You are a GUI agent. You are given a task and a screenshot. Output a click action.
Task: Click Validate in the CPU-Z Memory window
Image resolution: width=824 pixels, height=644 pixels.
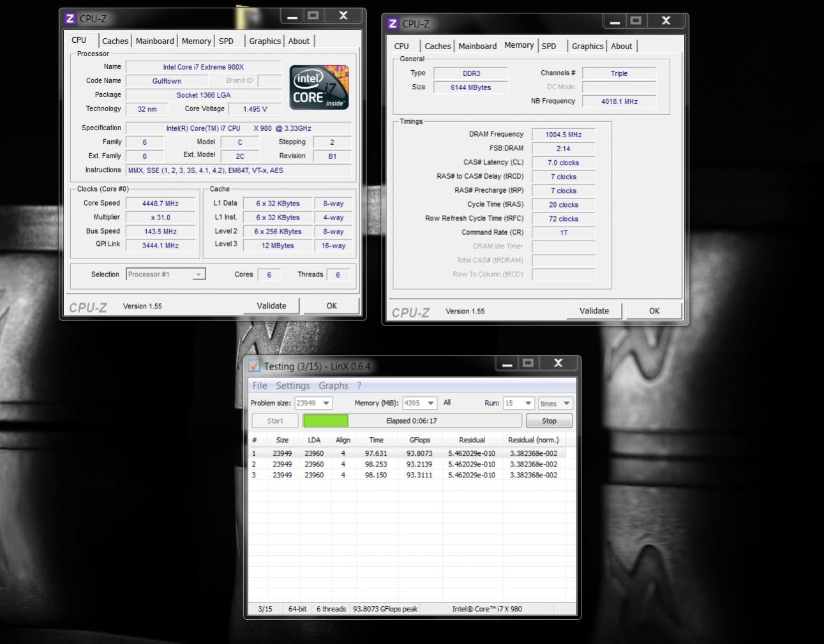click(x=594, y=311)
